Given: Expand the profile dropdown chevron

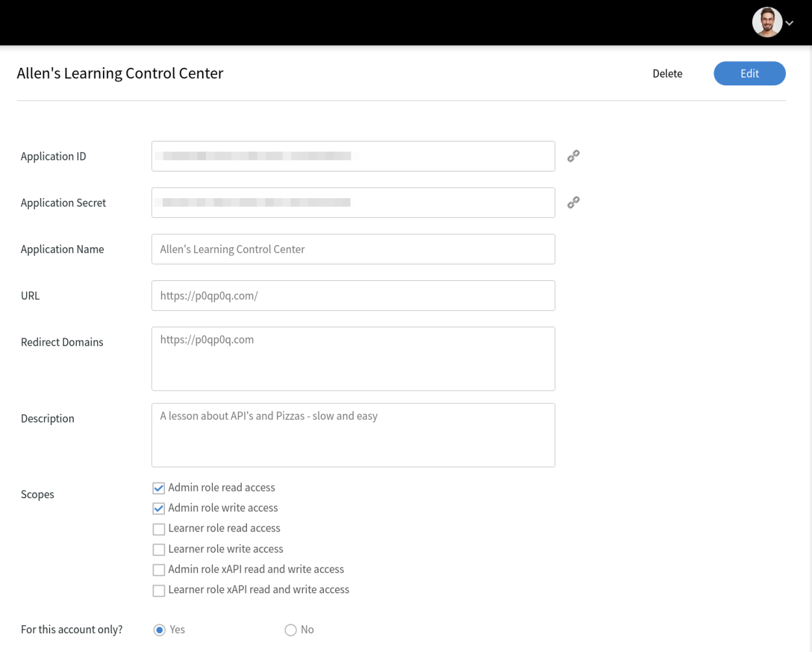Looking at the screenshot, I should pos(789,23).
